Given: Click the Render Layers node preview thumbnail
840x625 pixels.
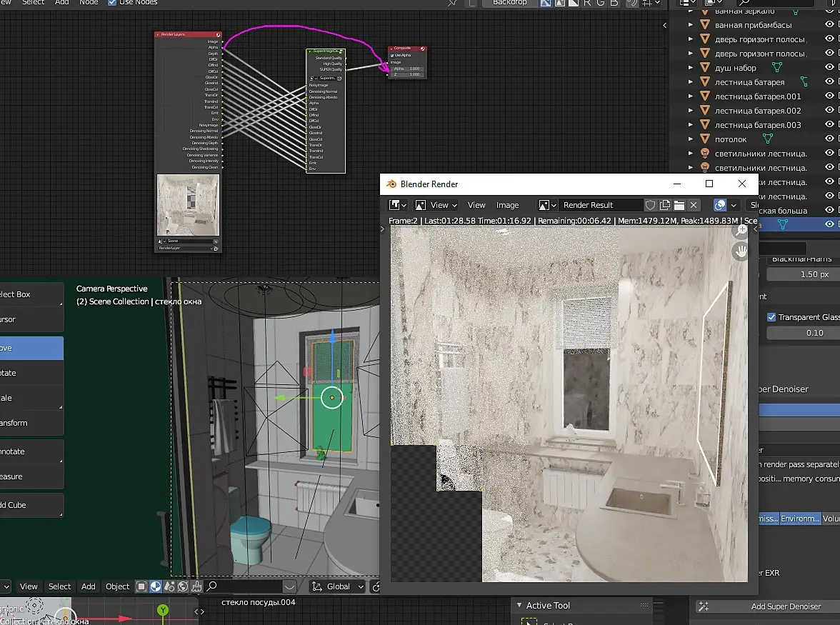Looking at the screenshot, I should (189, 205).
